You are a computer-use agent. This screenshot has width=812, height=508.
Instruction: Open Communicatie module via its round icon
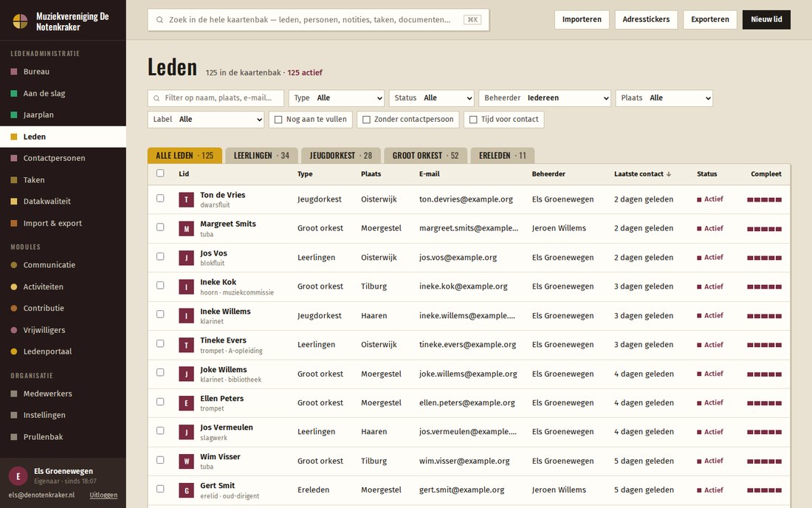click(14, 265)
